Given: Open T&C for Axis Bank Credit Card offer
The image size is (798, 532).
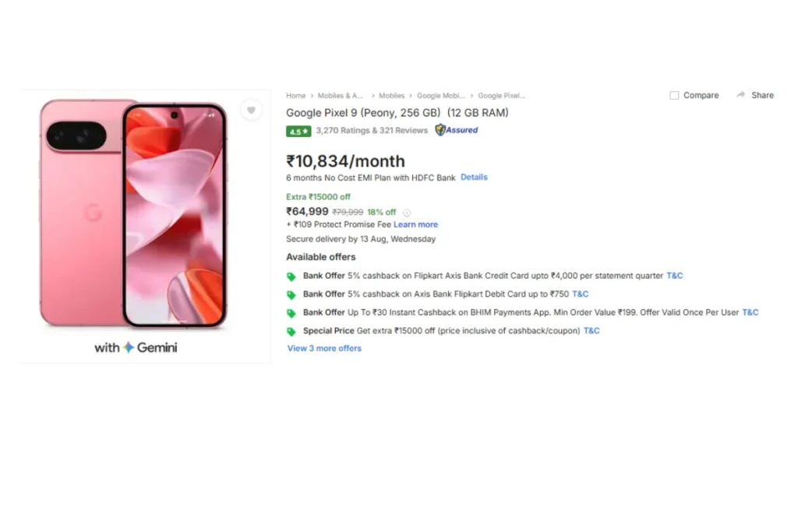Looking at the screenshot, I should click(x=674, y=276).
